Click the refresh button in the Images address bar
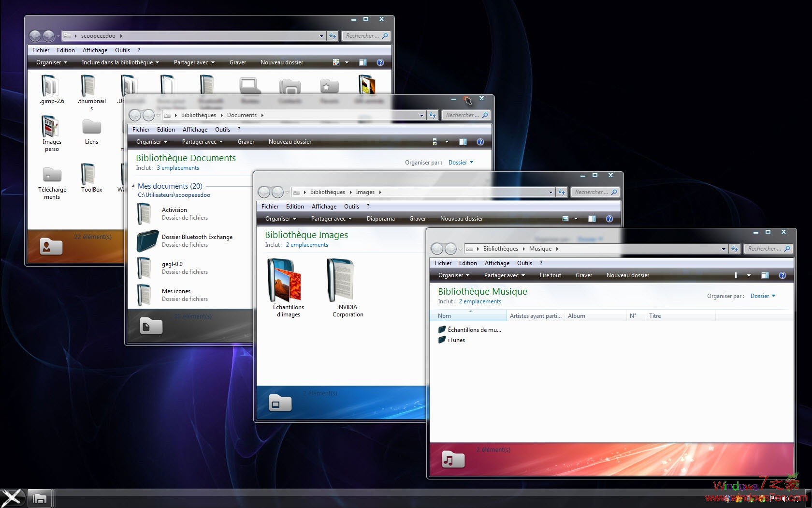 click(562, 192)
